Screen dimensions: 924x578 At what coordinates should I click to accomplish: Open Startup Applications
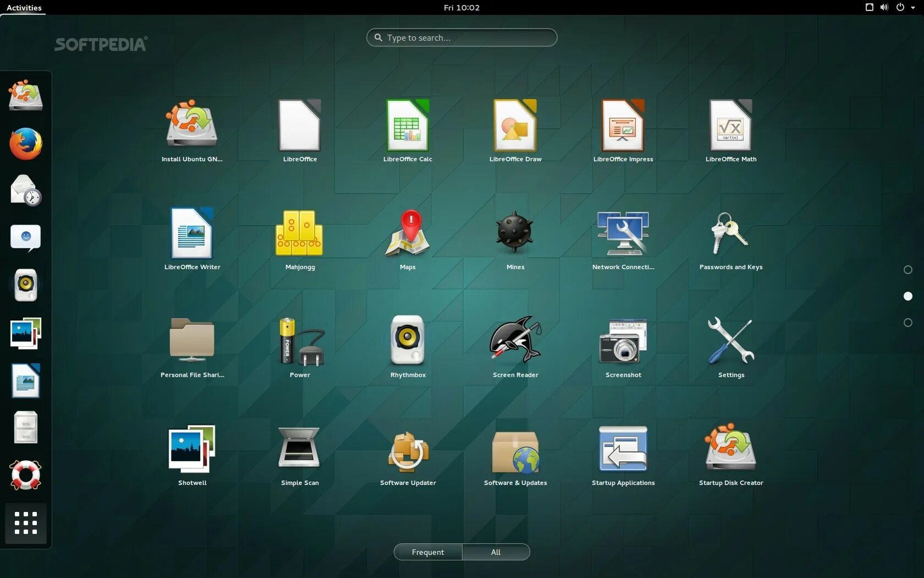click(x=623, y=454)
